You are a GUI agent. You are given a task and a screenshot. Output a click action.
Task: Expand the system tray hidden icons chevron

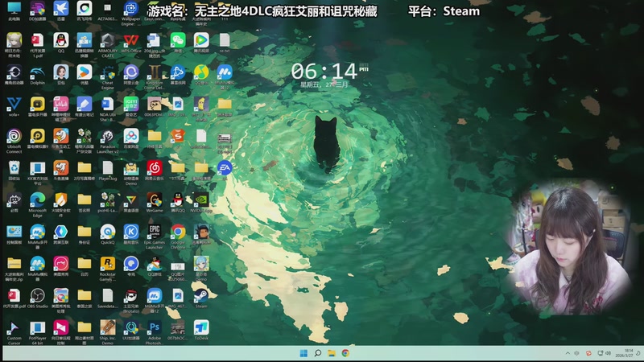point(568,353)
